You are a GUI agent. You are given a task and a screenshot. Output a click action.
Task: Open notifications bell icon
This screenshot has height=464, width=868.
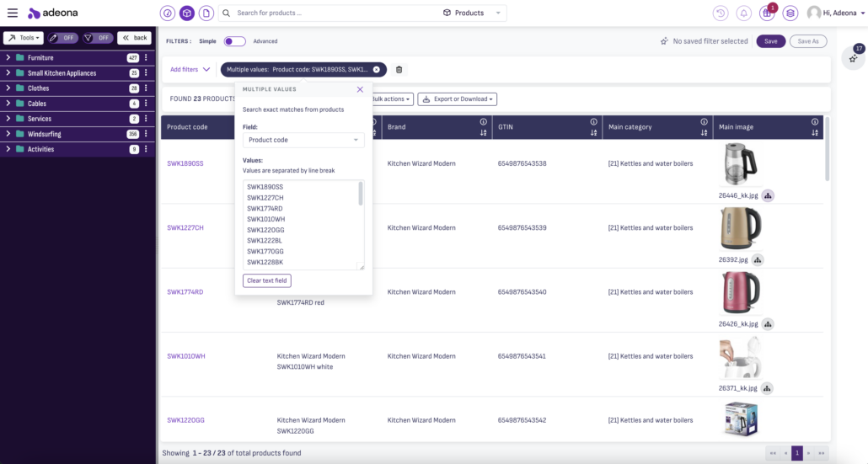click(743, 13)
